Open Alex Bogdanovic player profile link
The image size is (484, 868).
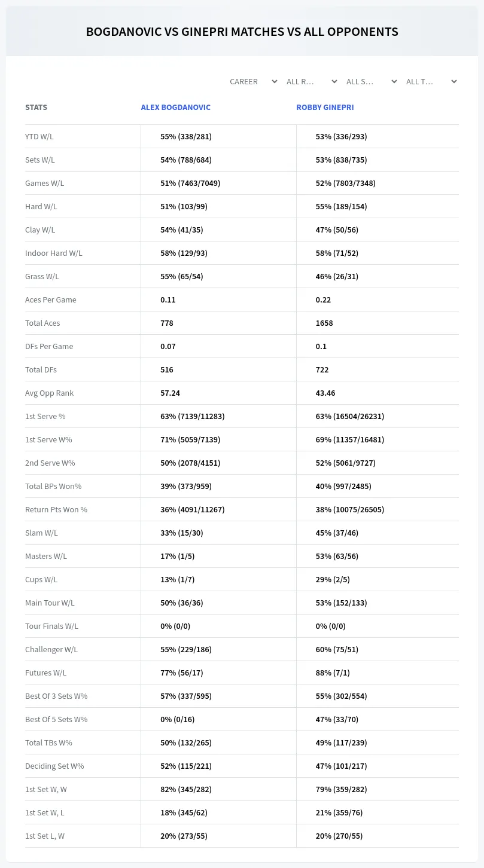tap(176, 108)
